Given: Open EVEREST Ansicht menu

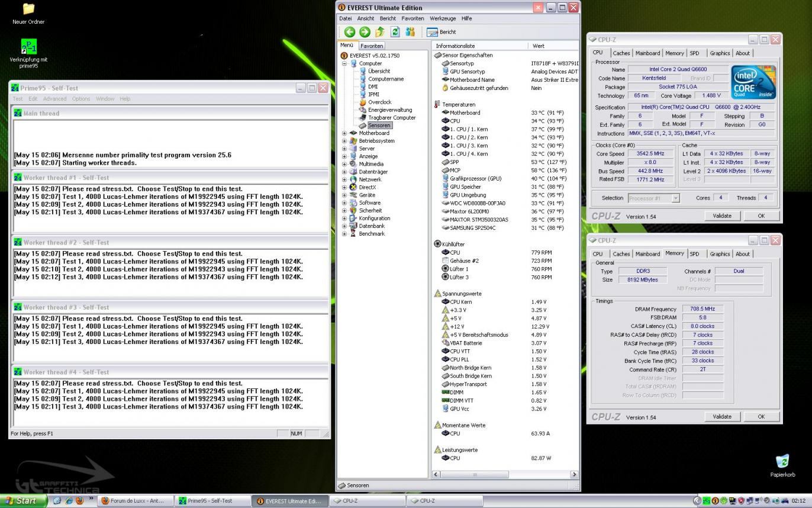Looking at the screenshot, I should 366,18.
